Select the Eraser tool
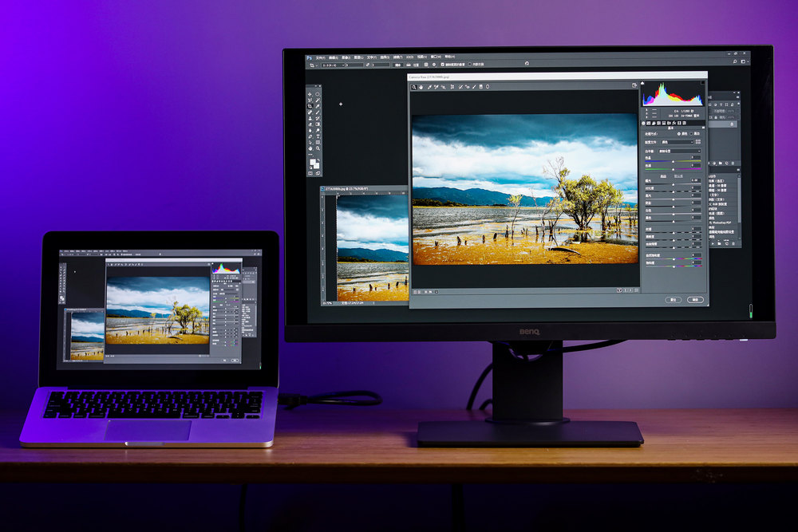This screenshot has height=532, width=798. 310,124
